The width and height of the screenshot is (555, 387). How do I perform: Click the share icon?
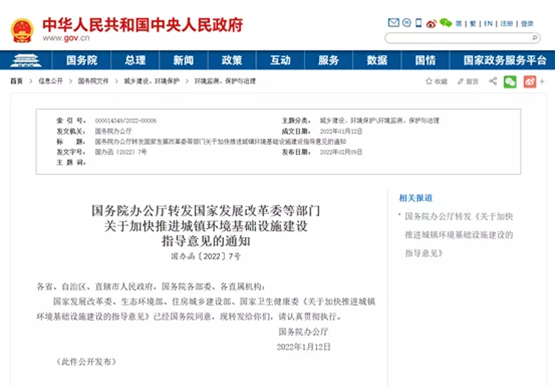493,81
